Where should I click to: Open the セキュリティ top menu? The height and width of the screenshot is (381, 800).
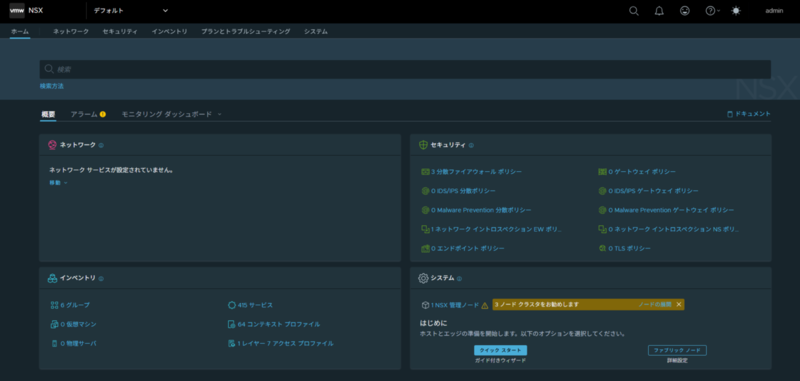coord(120,32)
